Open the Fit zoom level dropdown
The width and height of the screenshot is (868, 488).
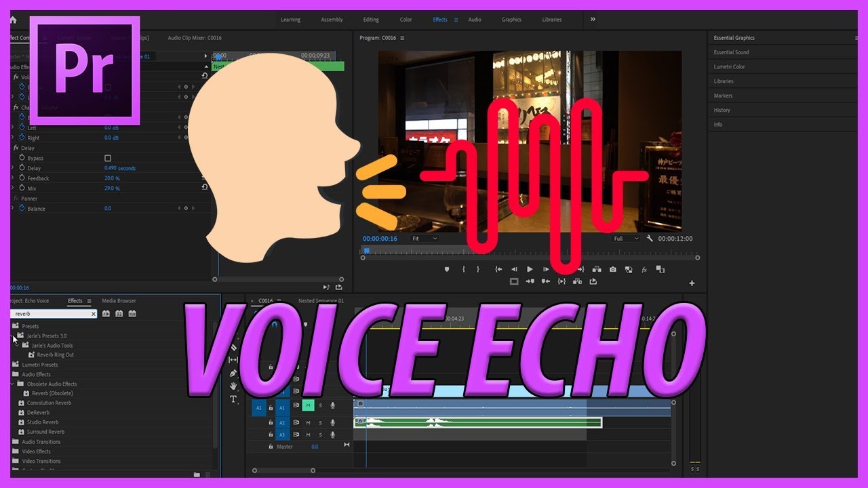coord(424,238)
